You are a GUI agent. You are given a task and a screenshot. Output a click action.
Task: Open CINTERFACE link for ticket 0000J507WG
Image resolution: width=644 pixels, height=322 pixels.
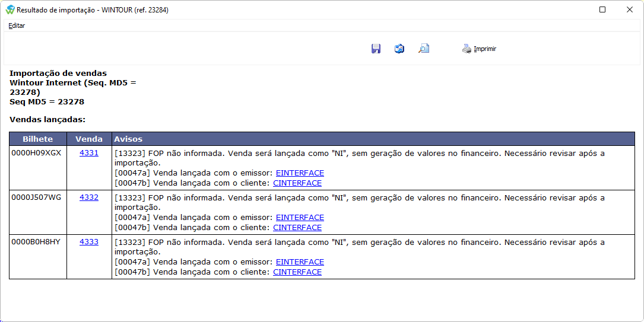297,227
